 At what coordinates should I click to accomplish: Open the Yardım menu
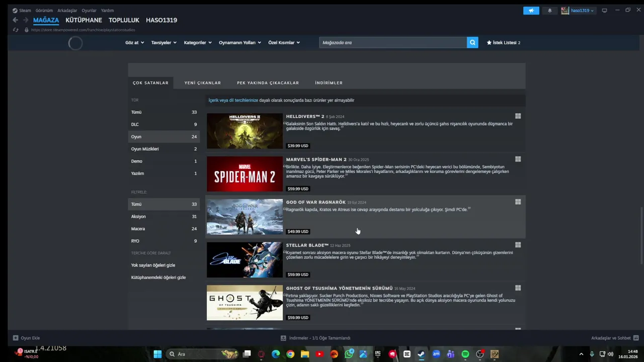click(107, 11)
